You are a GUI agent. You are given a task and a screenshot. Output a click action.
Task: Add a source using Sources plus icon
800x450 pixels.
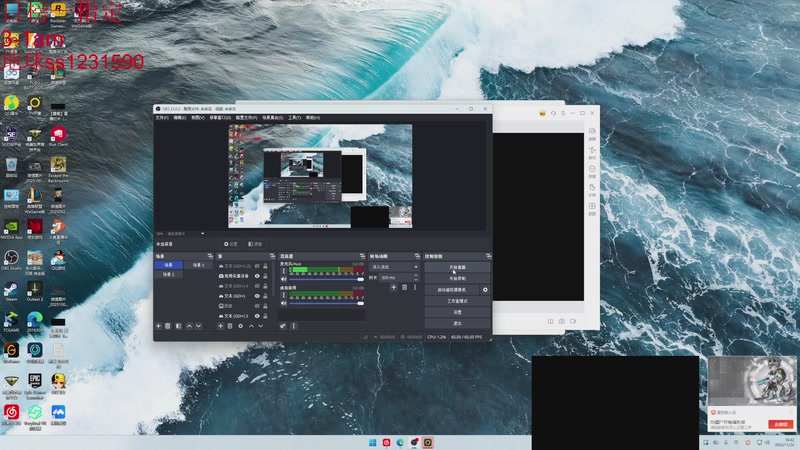(x=220, y=326)
